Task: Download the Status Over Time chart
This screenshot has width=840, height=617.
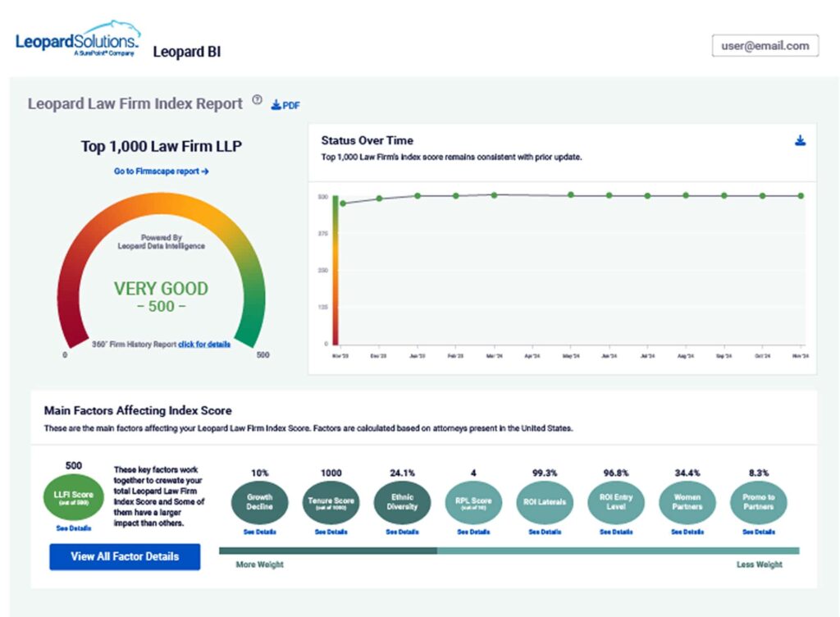Action: 800,141
